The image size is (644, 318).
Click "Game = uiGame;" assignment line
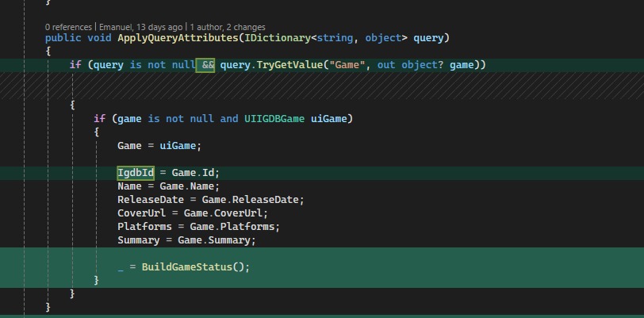(159, 146)
